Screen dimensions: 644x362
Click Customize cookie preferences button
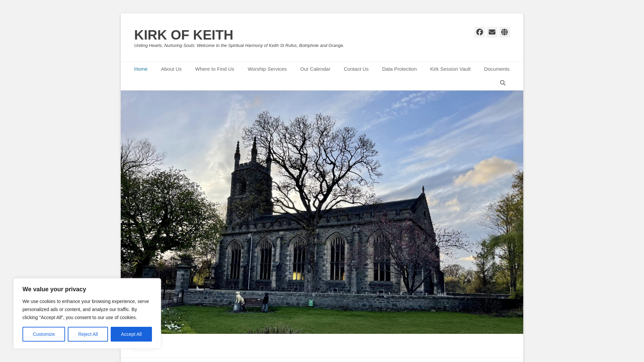coord(44,334)
